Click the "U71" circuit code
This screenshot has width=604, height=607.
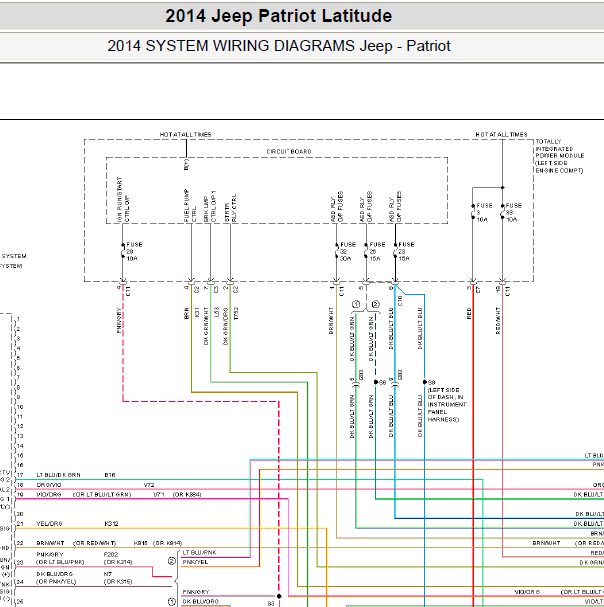pos(159,494)
